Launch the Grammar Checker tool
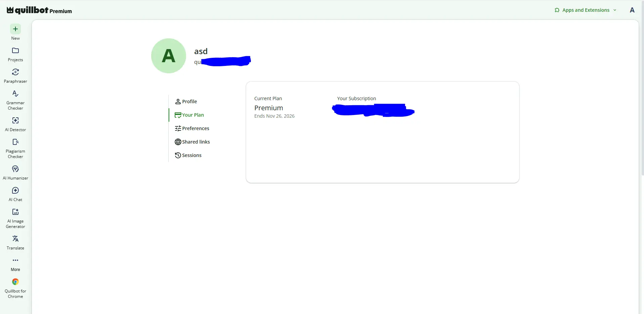The image size is (644, 314). [15, 100]
